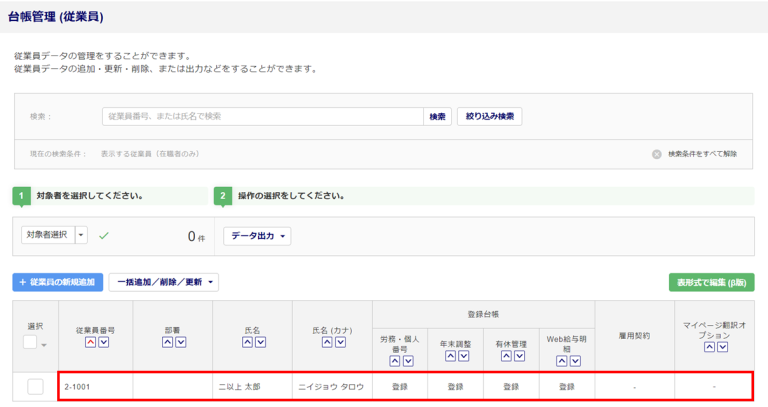Viewport: 768px width, 407px height.
Task: Focus the employee number or name search field
Action: point(262,116)
